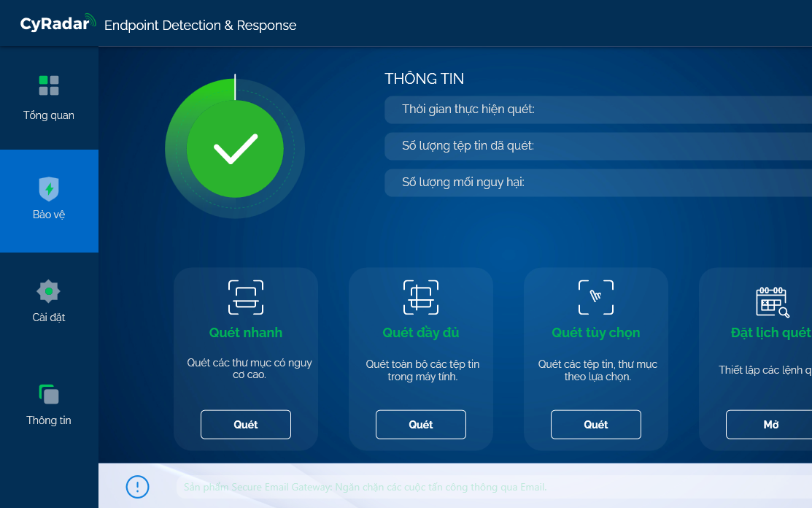Switch to the Bảo vệ tab label
Screen dimensions: 812x508
click(49, 215)
